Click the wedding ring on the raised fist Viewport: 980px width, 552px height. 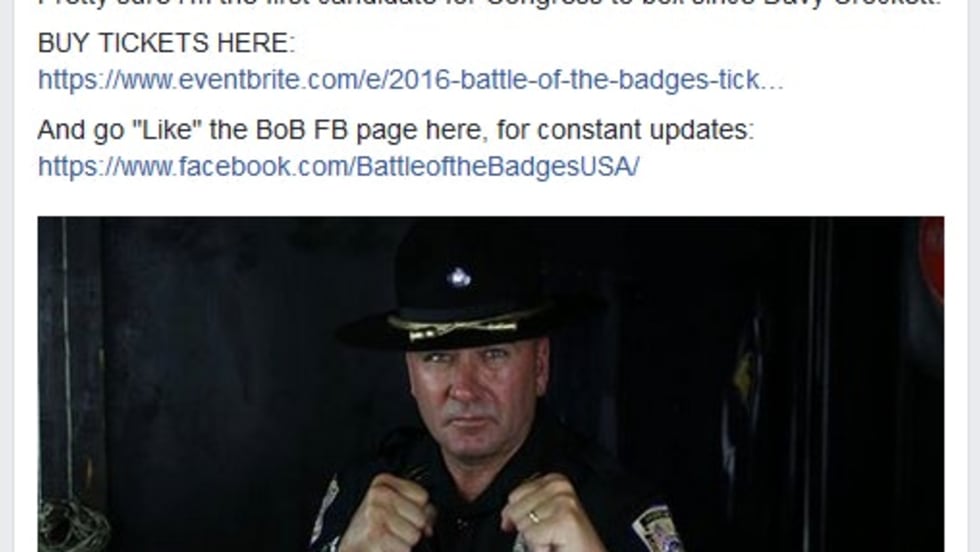coord(533,516)
